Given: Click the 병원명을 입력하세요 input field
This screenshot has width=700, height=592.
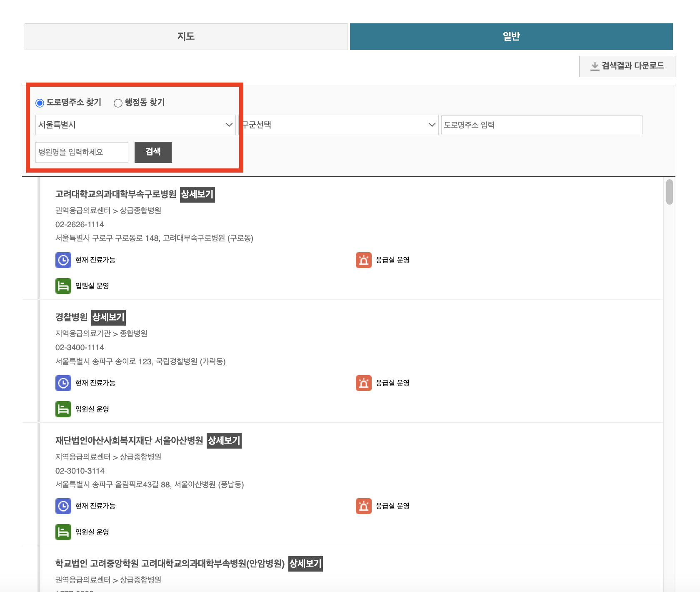Looking at the screenshot, I should tap(82, 152).
